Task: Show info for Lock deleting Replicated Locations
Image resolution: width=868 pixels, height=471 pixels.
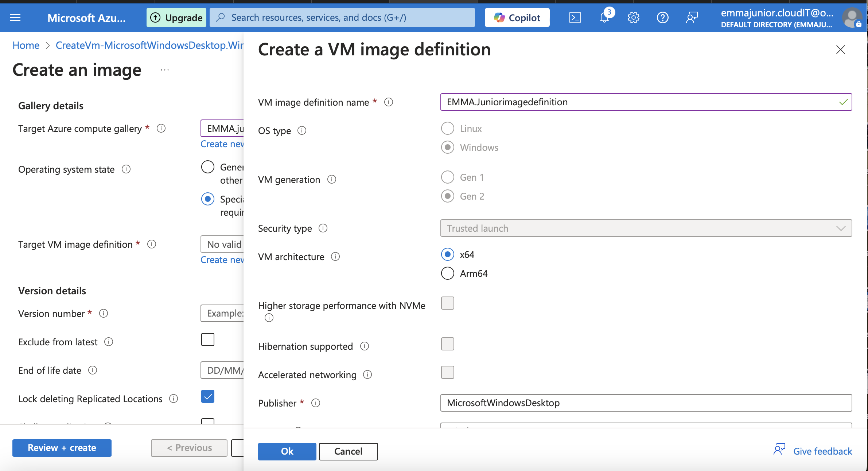Action: click(x=174, y=399)
